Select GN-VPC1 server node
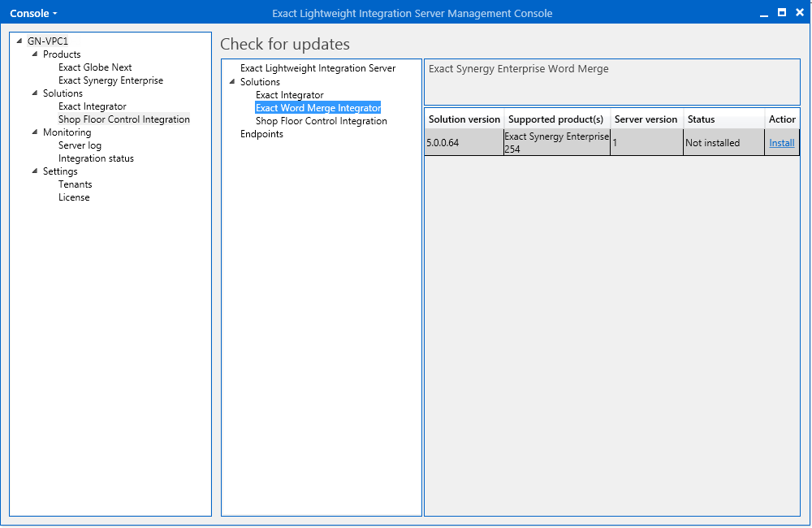The width and height of the screenshot is (812, 528). (x=48, y=41)
